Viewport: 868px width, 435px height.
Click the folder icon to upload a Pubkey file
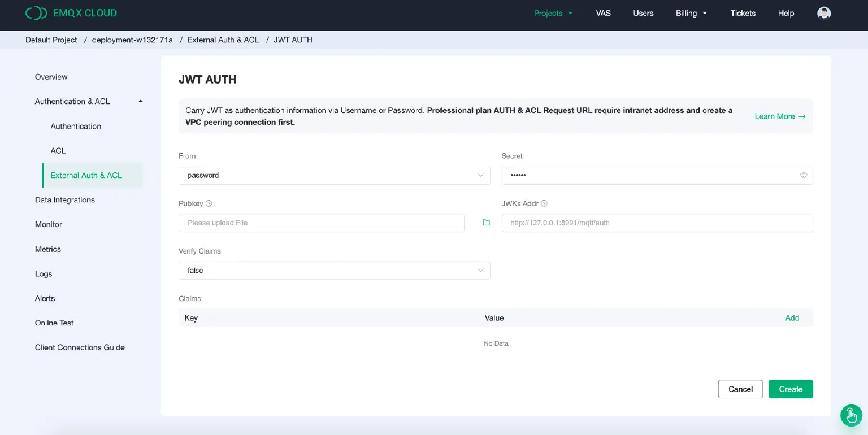[486, 223]
